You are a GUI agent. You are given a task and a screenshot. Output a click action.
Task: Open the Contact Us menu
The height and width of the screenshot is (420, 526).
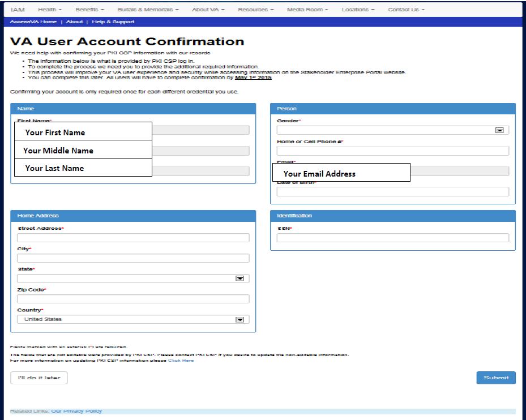coord(406,10)
